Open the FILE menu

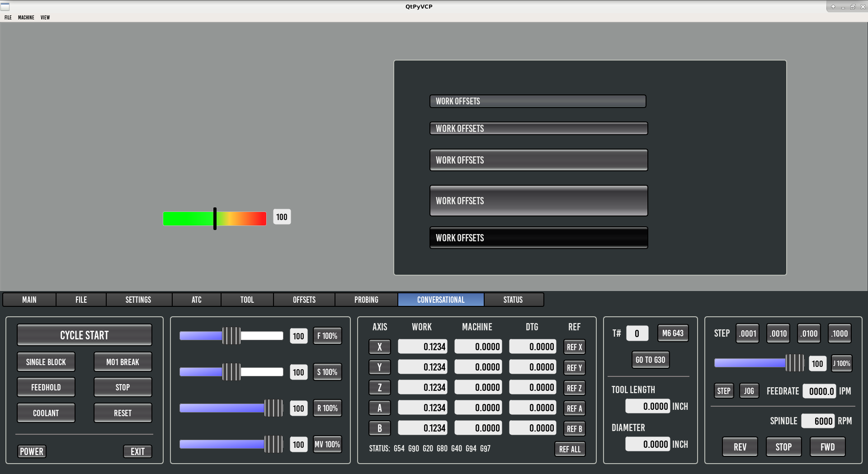point(8,18)
